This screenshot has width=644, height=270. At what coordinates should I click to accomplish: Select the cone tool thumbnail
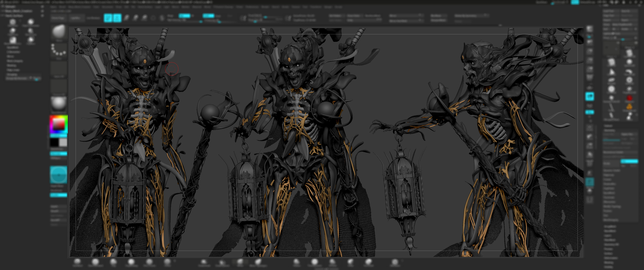coord(611,72)
